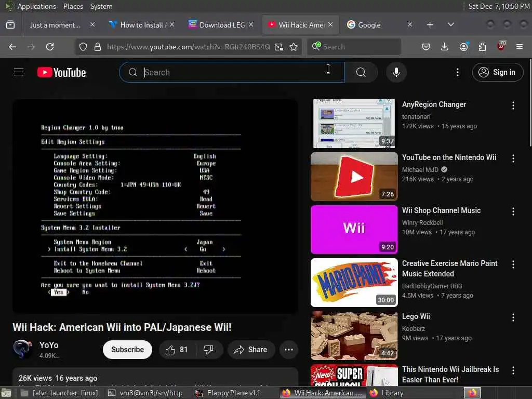Open the Firefox extensions puzzle icon
Image resolution: width=532 pixels, height=399 pixels.
click(x=482, y=47)
